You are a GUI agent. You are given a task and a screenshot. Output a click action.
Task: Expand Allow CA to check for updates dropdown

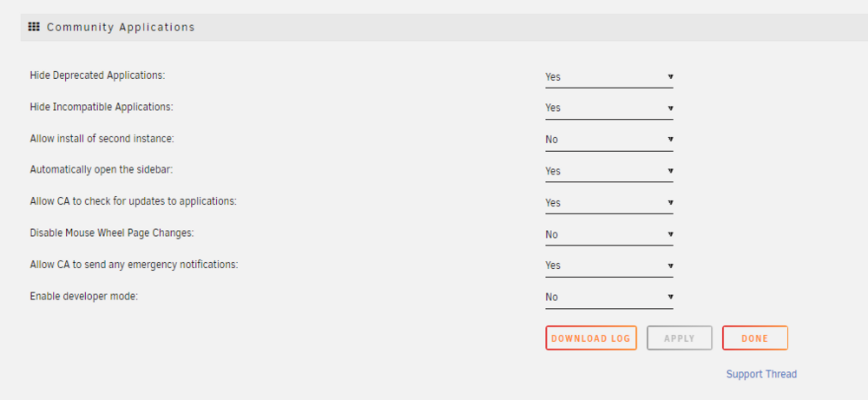(x=609, y=202)
